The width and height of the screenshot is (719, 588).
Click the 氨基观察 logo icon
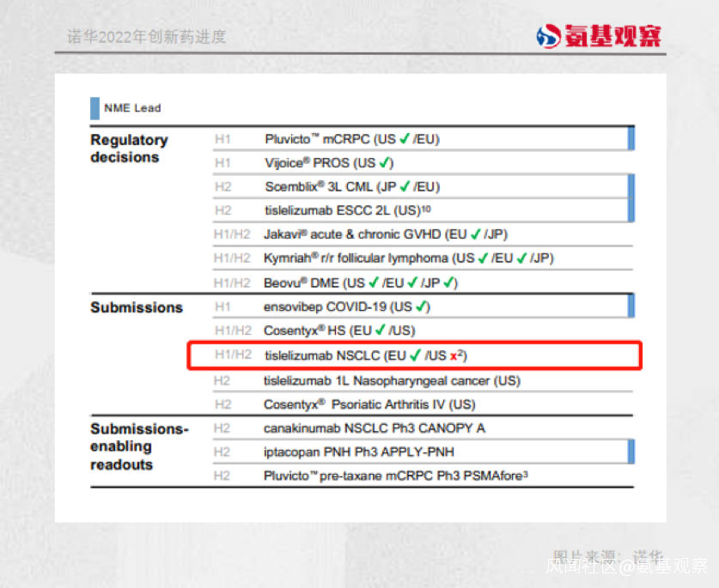548,36
